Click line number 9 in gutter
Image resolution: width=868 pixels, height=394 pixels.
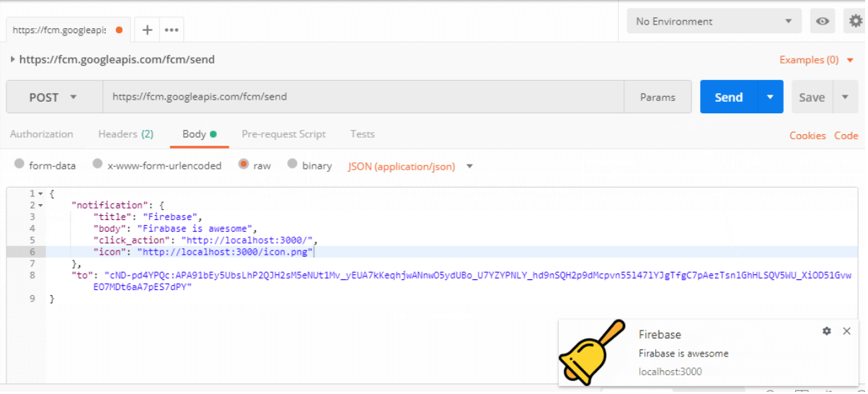point(32,298)
